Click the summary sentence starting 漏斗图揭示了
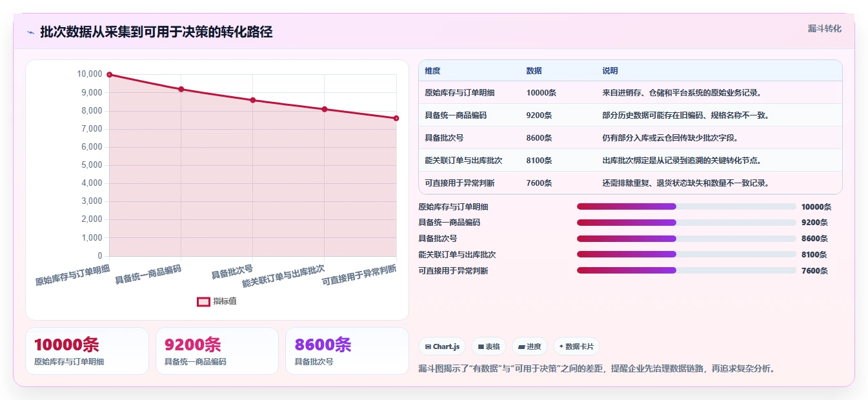Image resolution: width=868 pixels, height=400 pixels. pos(596,369)
